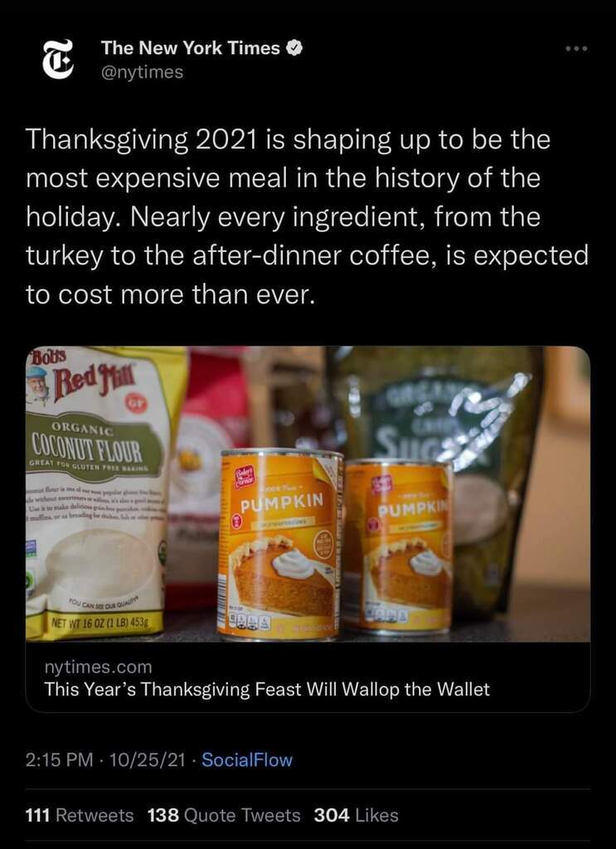Click the Bob's Red Mill coconut flour bag
This screenshot has width=616, height=849.
click(100, 492)
